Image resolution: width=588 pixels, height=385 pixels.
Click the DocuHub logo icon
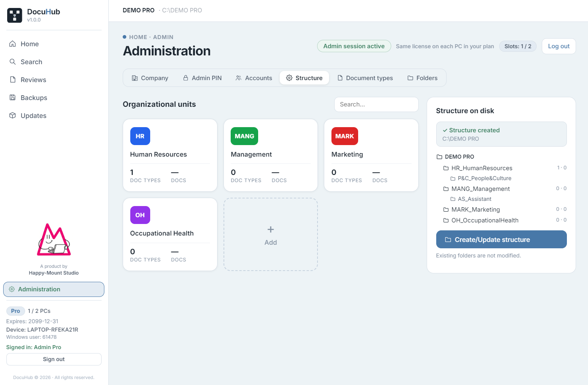coord(15,15)
